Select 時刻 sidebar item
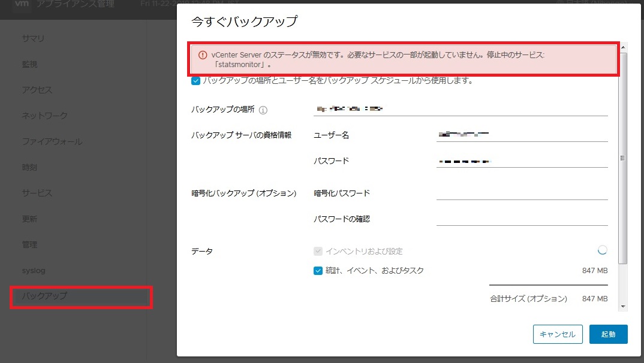Viewport: 644px width, 363px height. coord(29,167)
